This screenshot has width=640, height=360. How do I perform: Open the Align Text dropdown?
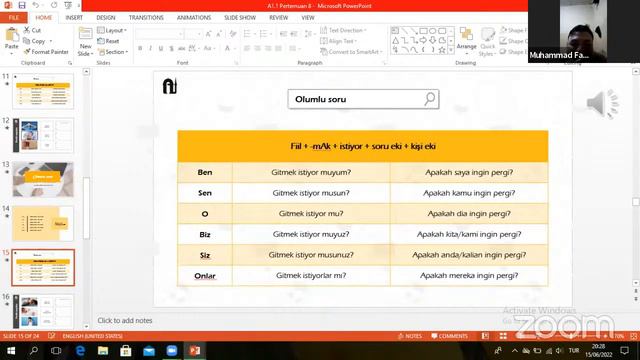pyautogui.click(x=339, y=41)
